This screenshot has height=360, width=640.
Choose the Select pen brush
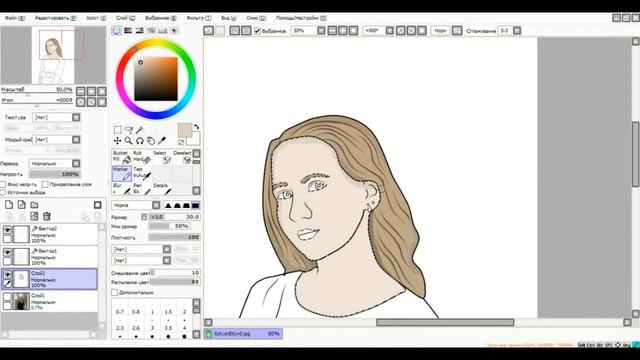pos(162,157)
